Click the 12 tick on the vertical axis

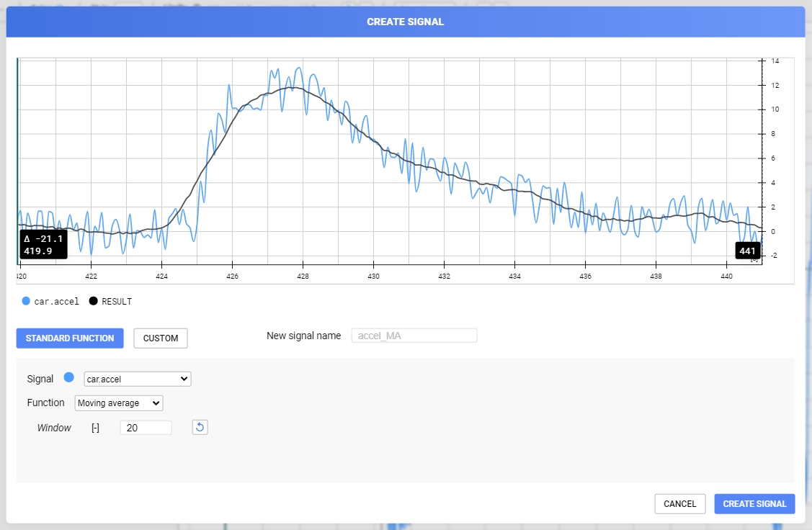coord(775,86)
